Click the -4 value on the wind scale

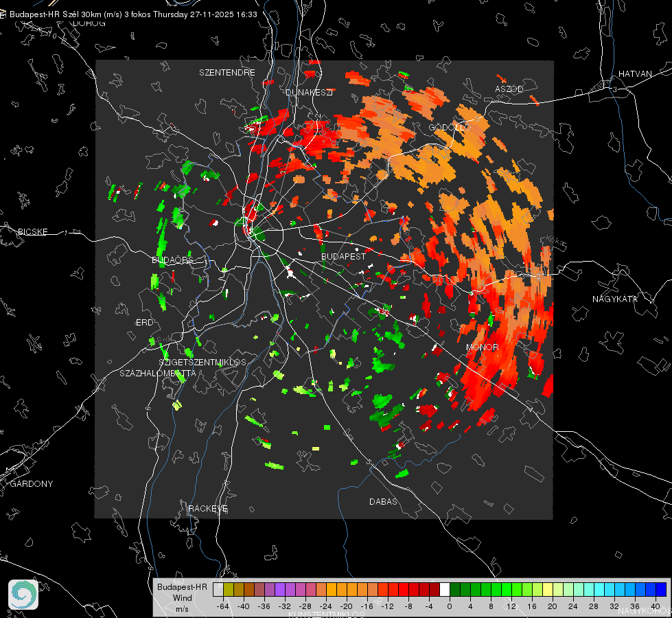click(429, 606)
